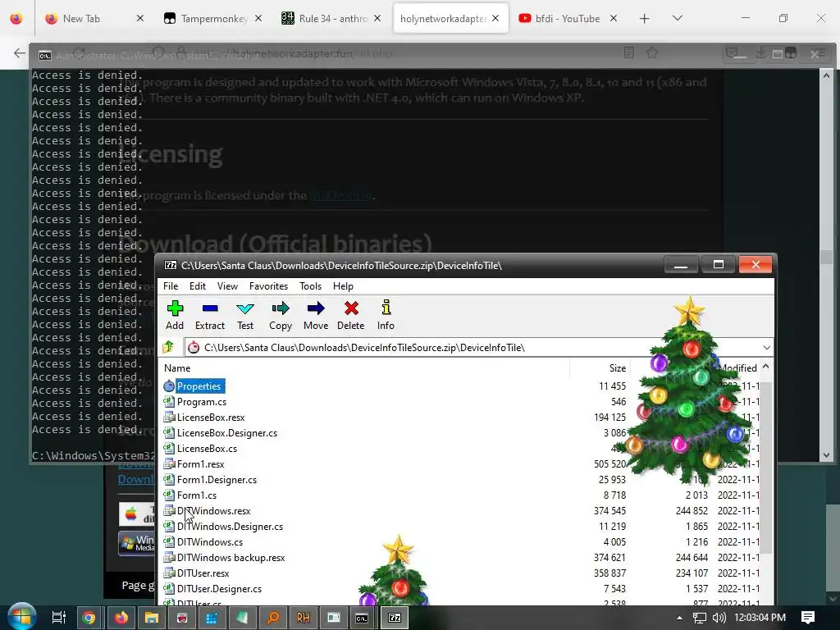
Task: Show hidden system tray icons
Action: (x=679, y=618)
